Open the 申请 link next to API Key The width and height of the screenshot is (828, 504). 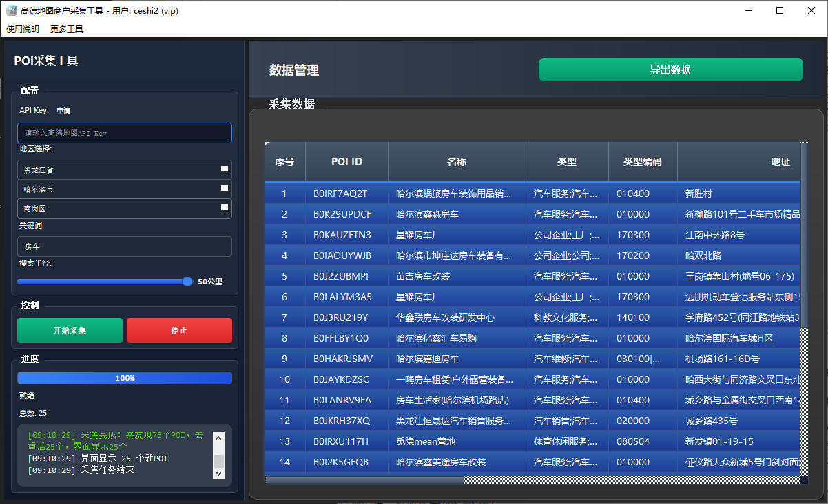click(63, 109)
